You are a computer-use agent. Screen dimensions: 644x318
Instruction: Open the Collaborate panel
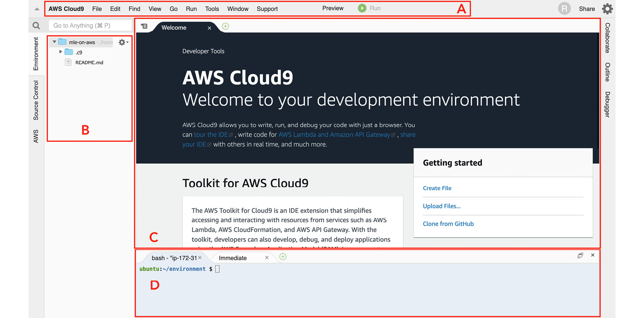pyautogui.click(x=607, y=38)
